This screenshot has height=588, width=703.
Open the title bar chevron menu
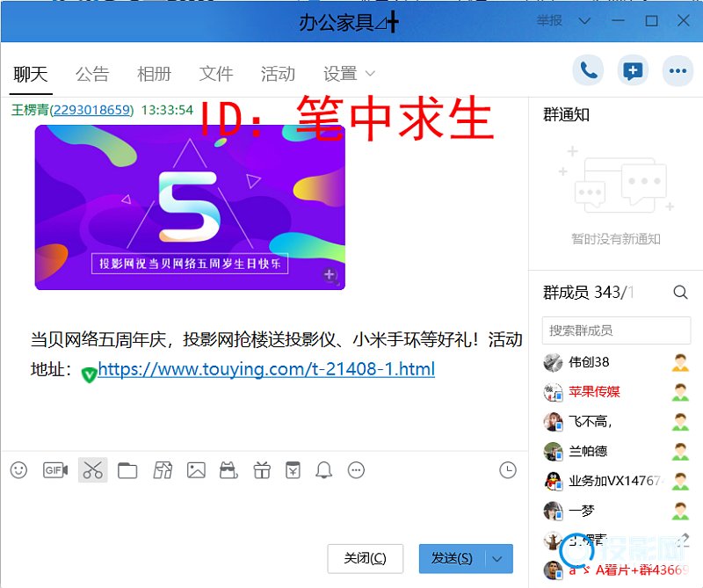tap(584, 20)
